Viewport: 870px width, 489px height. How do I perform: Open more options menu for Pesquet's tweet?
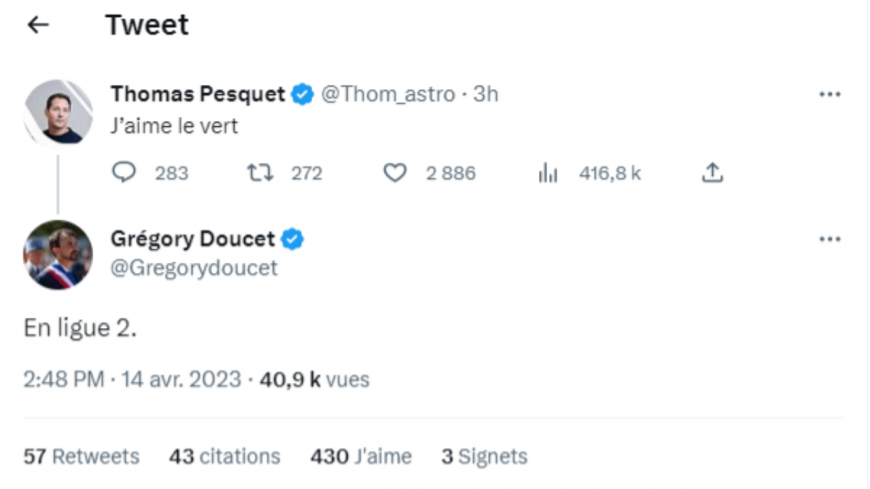click(829, 95)
